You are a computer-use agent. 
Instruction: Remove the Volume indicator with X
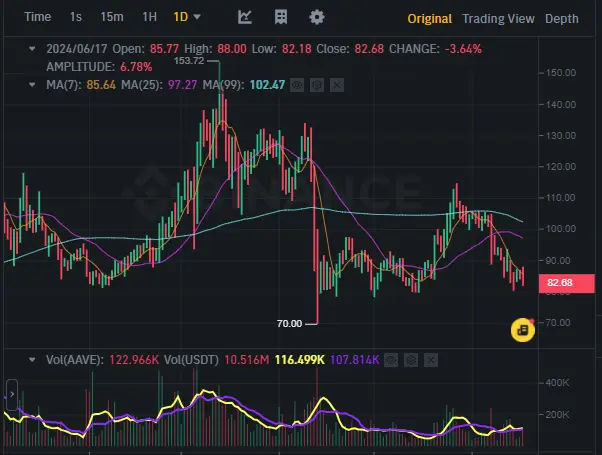431,360
